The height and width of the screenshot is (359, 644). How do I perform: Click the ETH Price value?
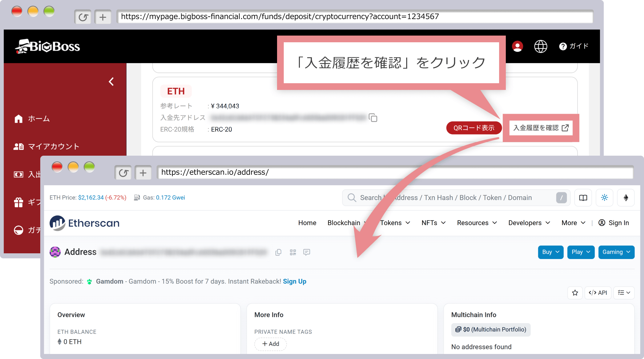[91, 198]
